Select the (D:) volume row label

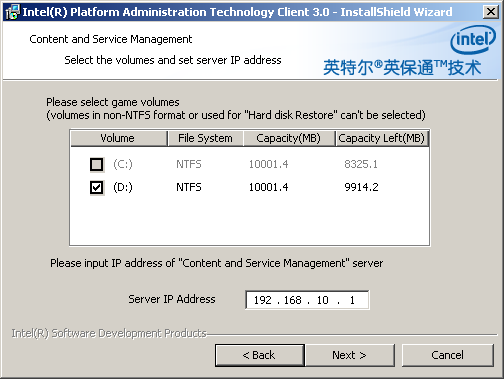(x=123, y=187)
